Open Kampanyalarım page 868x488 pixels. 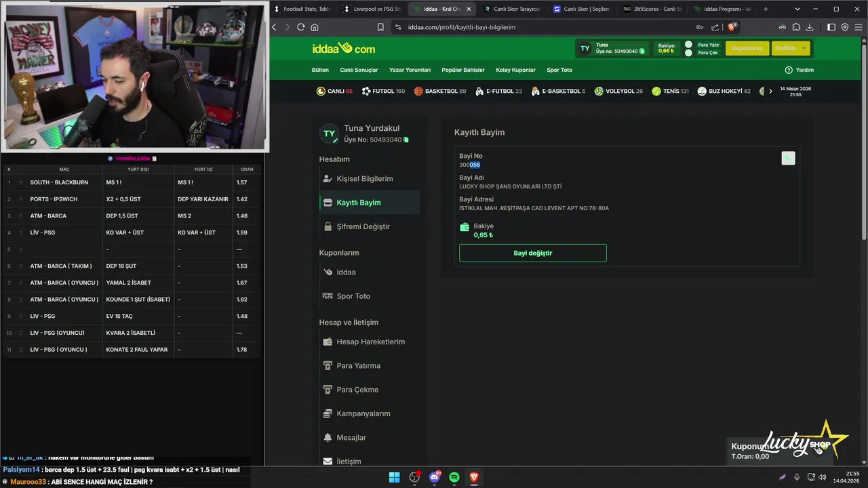pyautogui.click(x=369, y=413)
